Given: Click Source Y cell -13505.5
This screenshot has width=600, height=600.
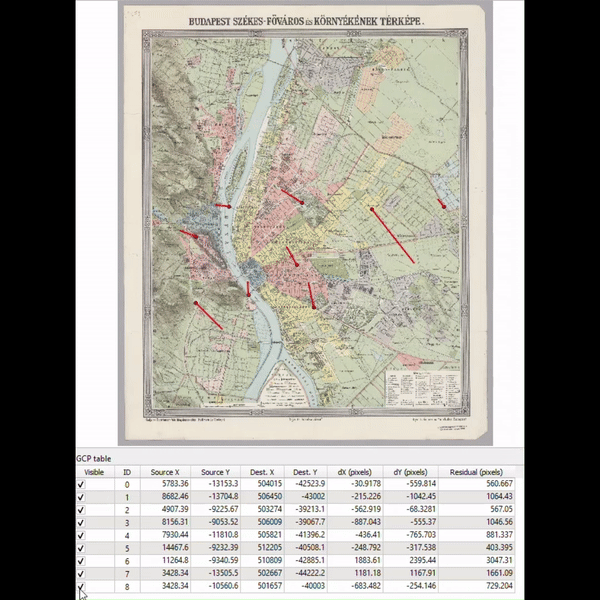Looking at the screenshot, I should click(223, 573).
